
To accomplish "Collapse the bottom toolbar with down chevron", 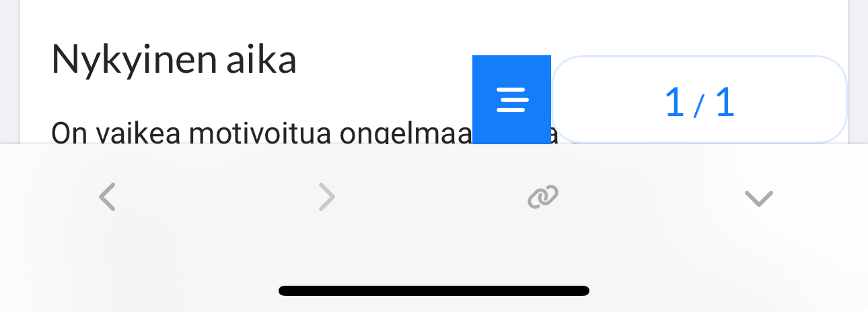I will click(758, 197).
